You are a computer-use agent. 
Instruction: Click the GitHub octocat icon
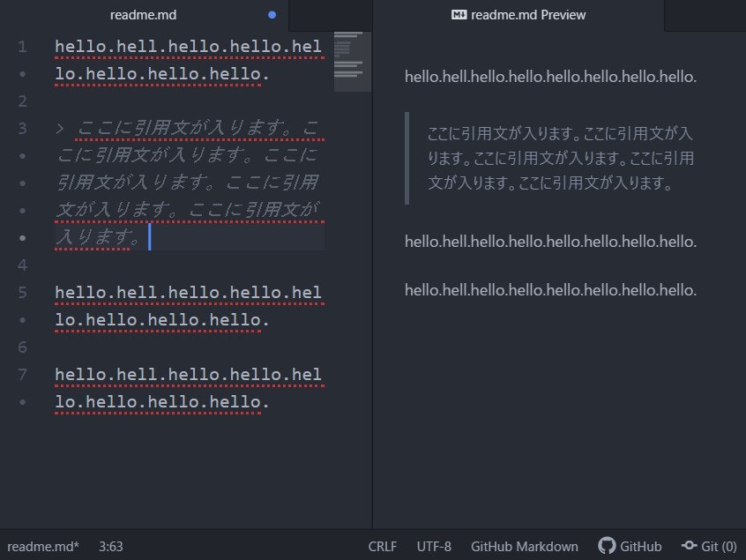pyautogui.click(x=607, y=546)
